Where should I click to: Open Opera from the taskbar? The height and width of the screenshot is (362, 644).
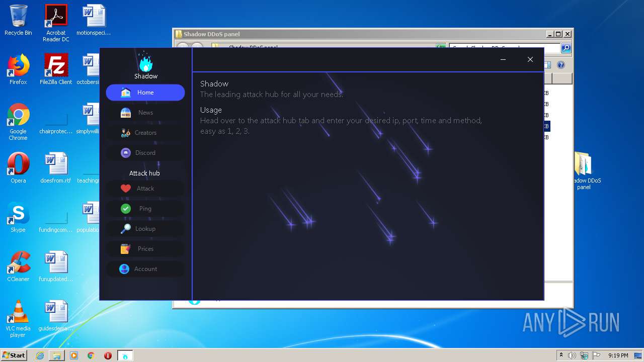pos(108,355)
